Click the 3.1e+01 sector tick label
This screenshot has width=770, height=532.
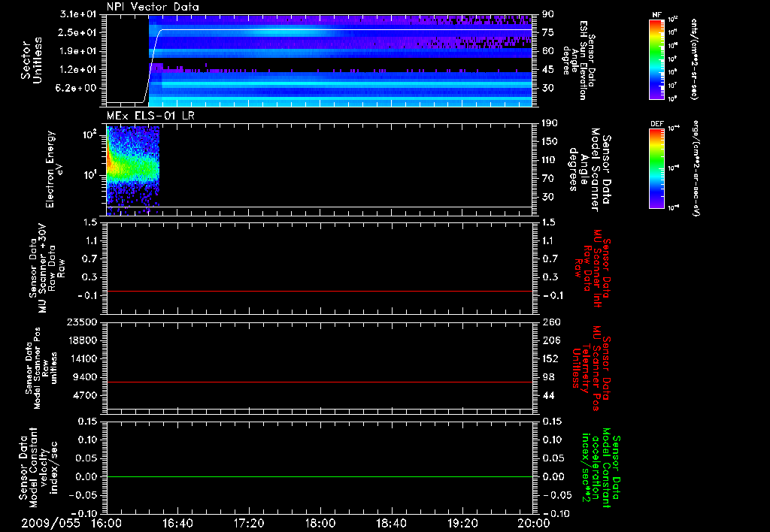click(x=78, y=14)
